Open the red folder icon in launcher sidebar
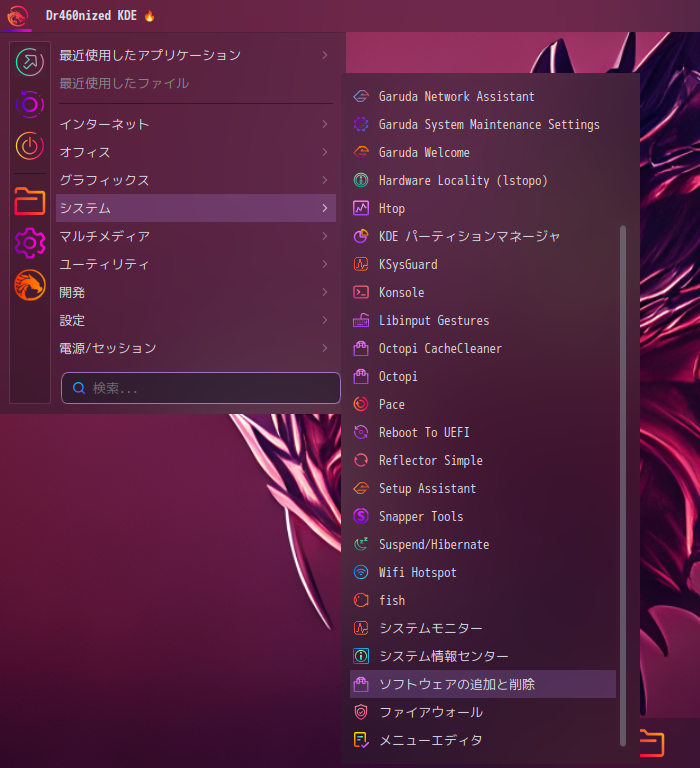The image size is (700, 768). 30,201
